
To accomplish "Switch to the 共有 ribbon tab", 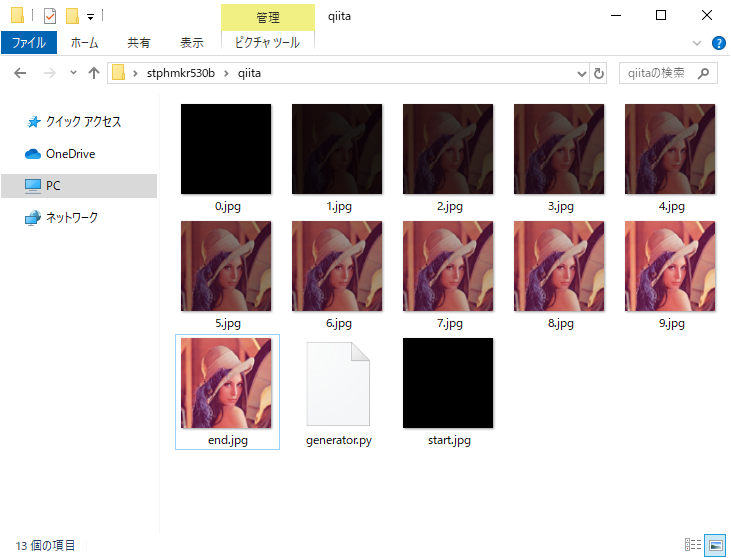I will click(x=139, y=43).
